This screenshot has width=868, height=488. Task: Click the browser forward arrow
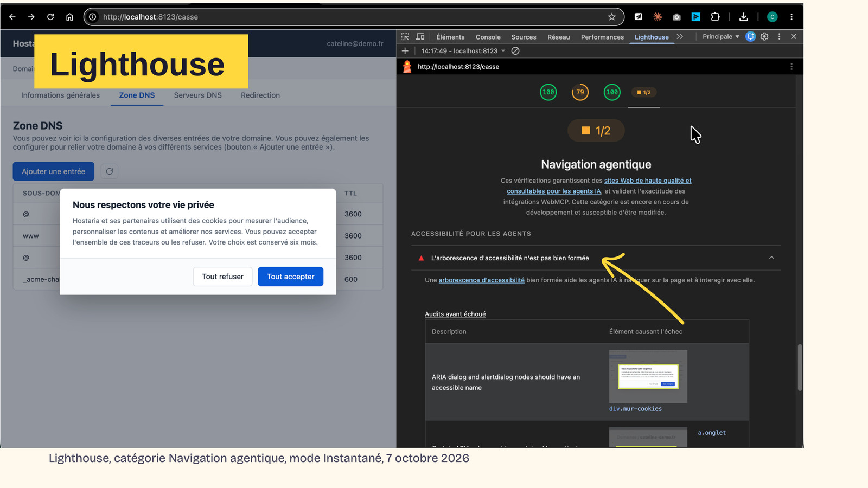[31, 17]
